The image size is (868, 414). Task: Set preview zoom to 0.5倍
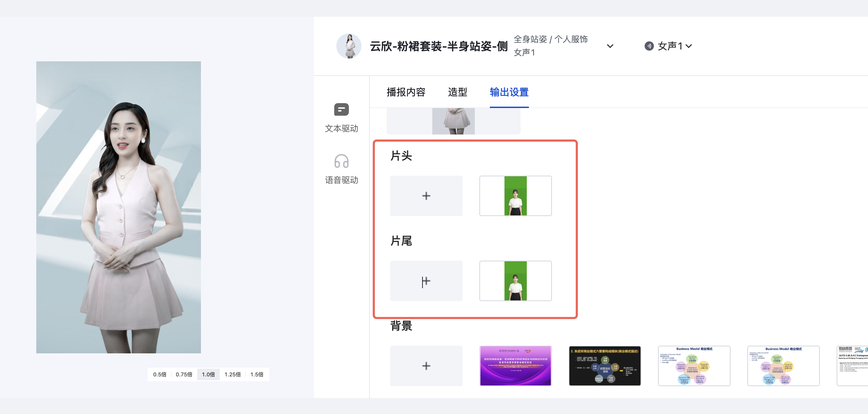[x=160, y=374]
